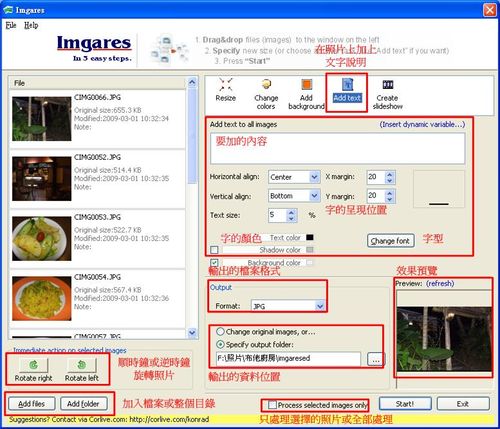The height and width of the screenshot is (429, 500).
Task: Click the CIMG0054.JPG file name
Action: [97, 277]
